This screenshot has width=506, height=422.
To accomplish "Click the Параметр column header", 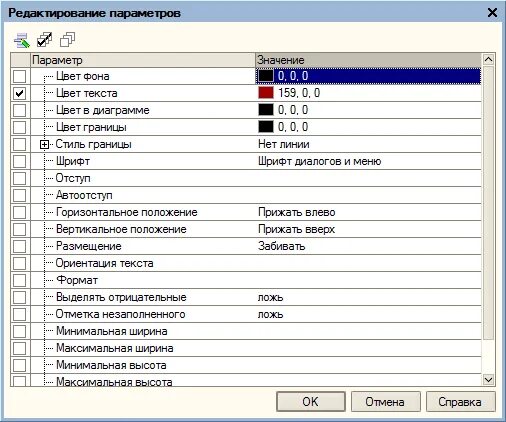I will pyautogui.click(x=143, y=60).
